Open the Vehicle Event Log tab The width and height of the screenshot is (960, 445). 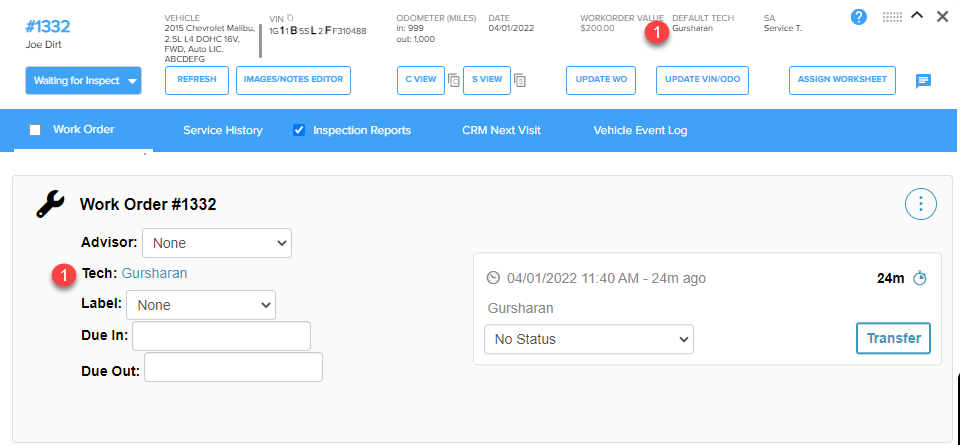point(640,130)
